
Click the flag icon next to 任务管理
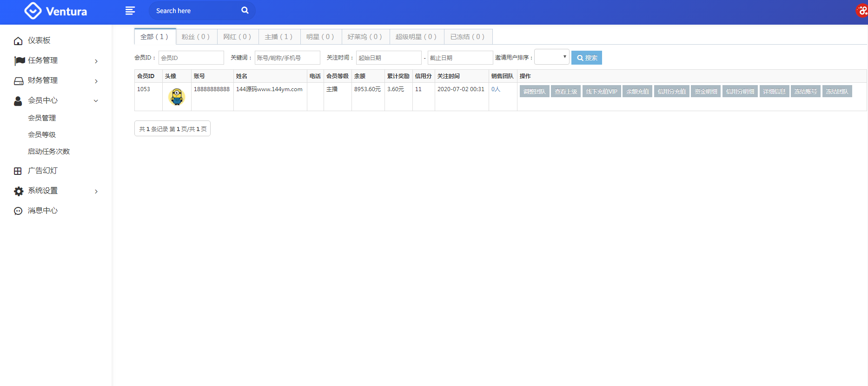point(19,60)
